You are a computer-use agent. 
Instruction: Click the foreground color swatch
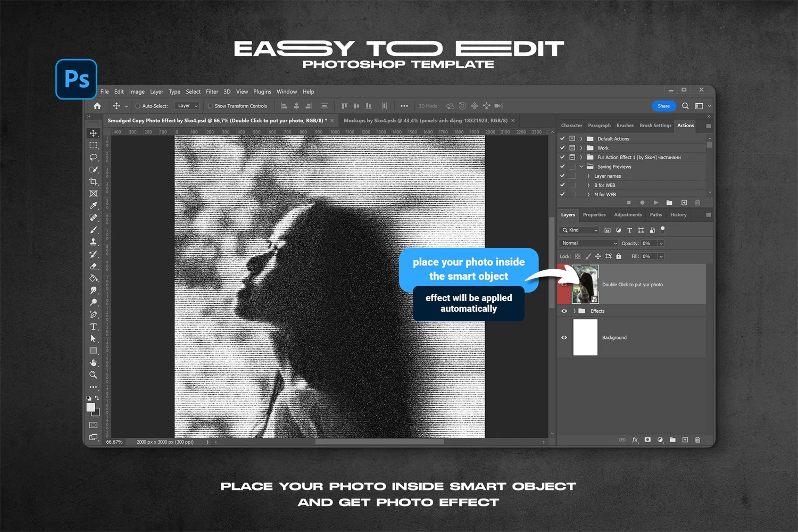[x=90, y=407]
